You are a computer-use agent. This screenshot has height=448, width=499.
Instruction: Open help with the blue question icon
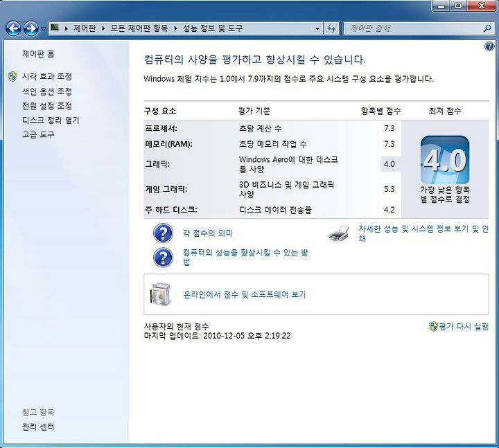click(489, 47)
